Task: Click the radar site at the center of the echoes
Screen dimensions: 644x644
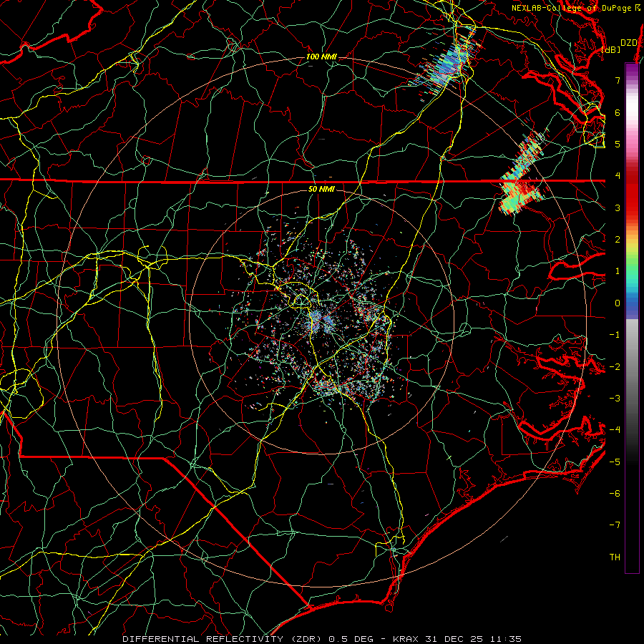Action: click(321, 321)
